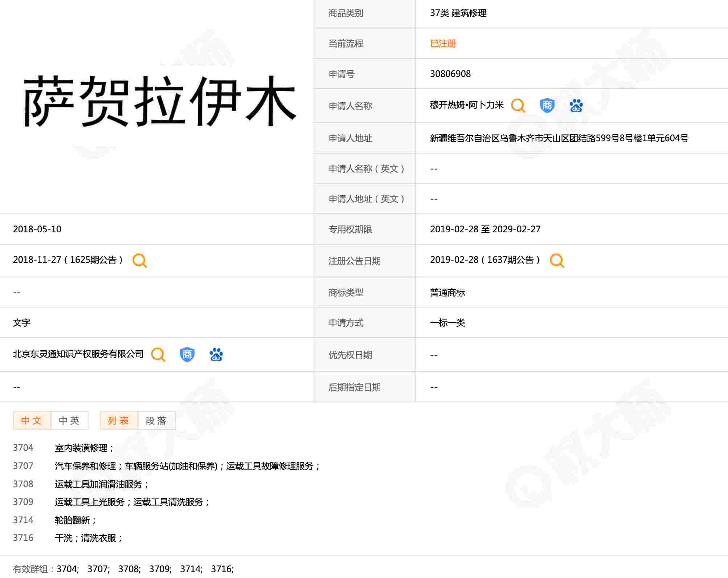Click the 萨贺拉伊木 trademark image
Image resolution: width=728 pixels, height=578 pixels.
point(160,102)
